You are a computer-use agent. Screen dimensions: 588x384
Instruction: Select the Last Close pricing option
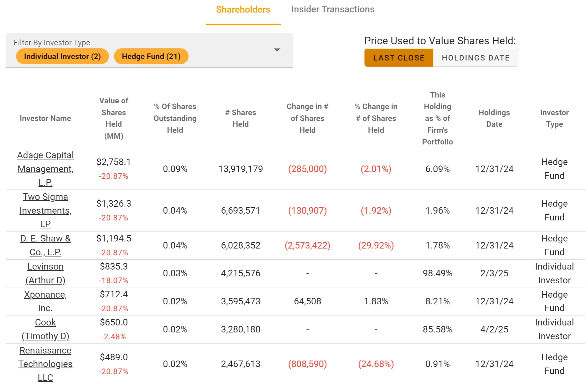tap(399, 58)
